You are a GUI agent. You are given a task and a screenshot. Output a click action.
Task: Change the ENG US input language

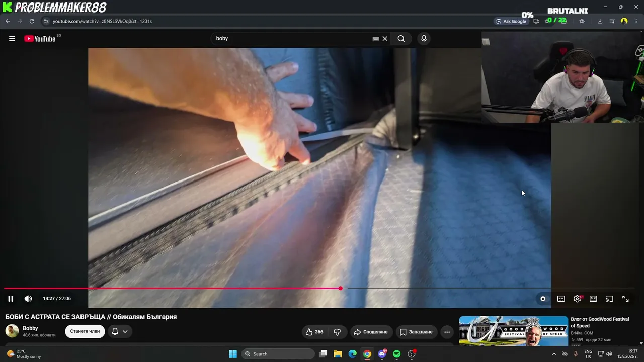(588, 354)
